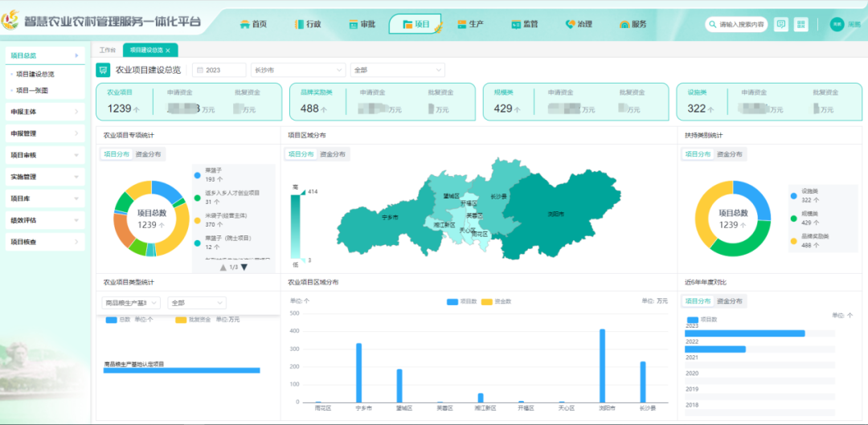
Task: Switch 农业项目专项统计 chart to 资金分布
Action: pyautogui.click(x=148, y=154)
